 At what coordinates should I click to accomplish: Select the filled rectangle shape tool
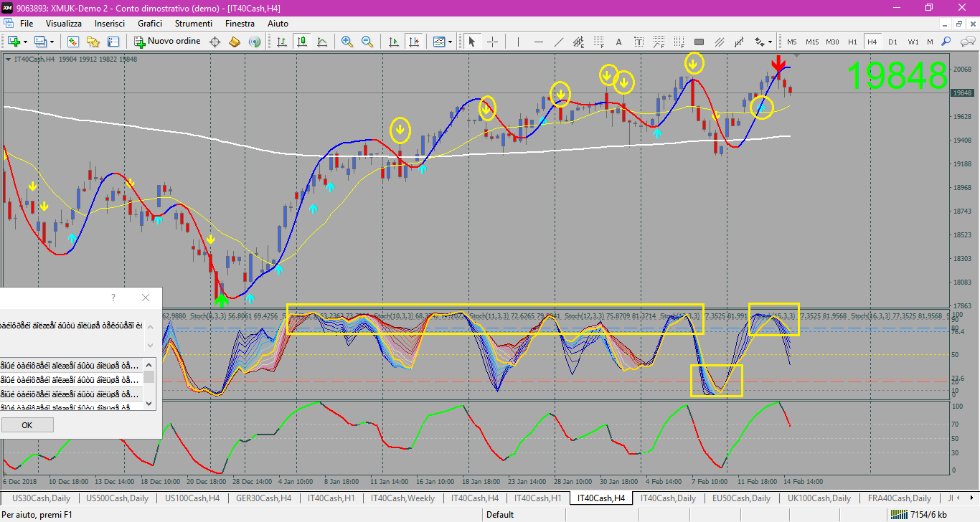[699, 42]
